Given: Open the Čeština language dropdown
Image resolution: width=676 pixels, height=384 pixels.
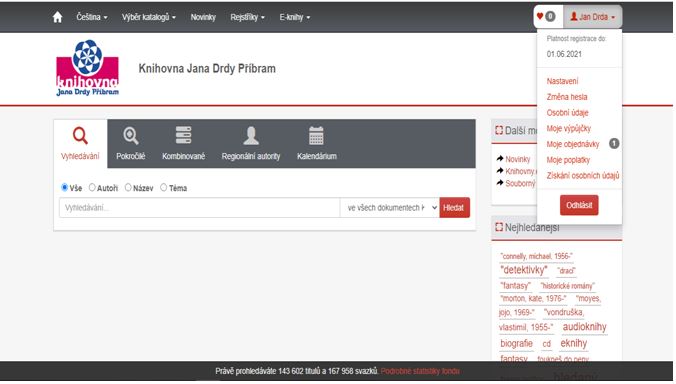Looking at the screenshot, I should tap(92, 17).
